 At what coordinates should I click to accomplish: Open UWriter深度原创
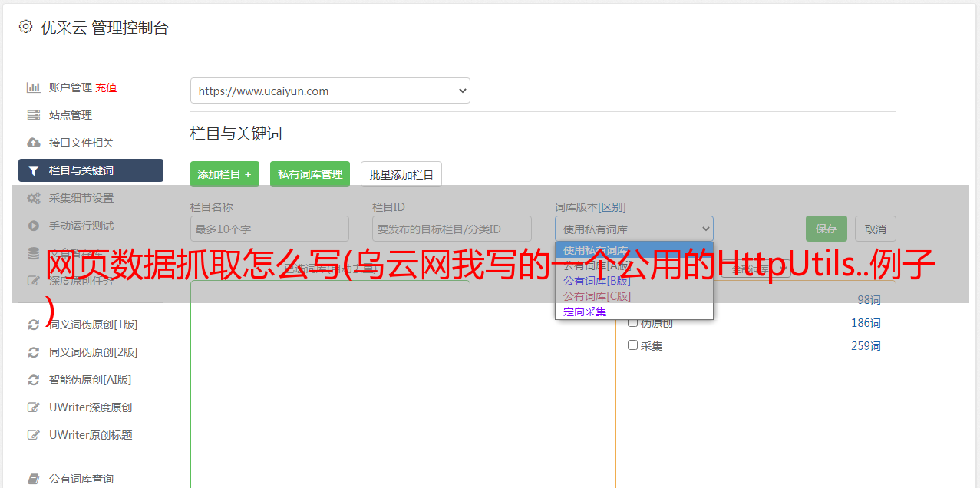pos(91,407)
